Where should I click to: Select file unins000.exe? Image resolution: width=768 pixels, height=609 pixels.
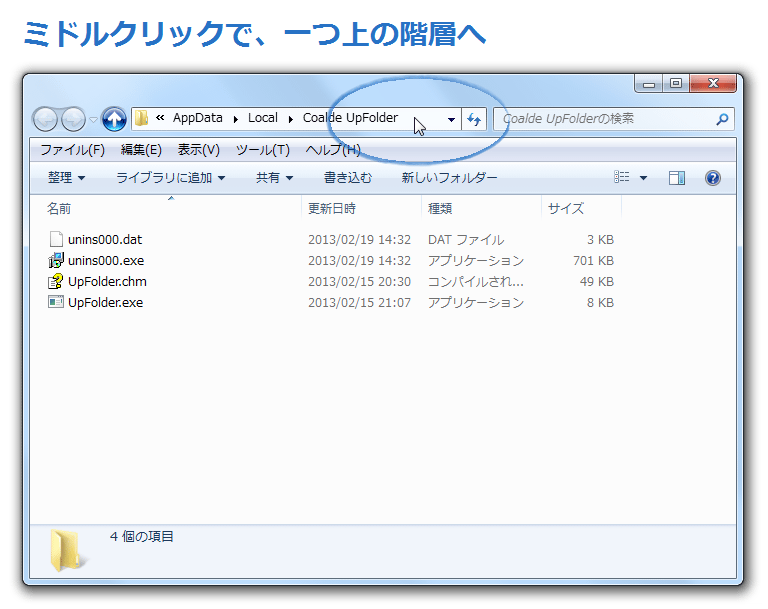[x=106, y=261]
